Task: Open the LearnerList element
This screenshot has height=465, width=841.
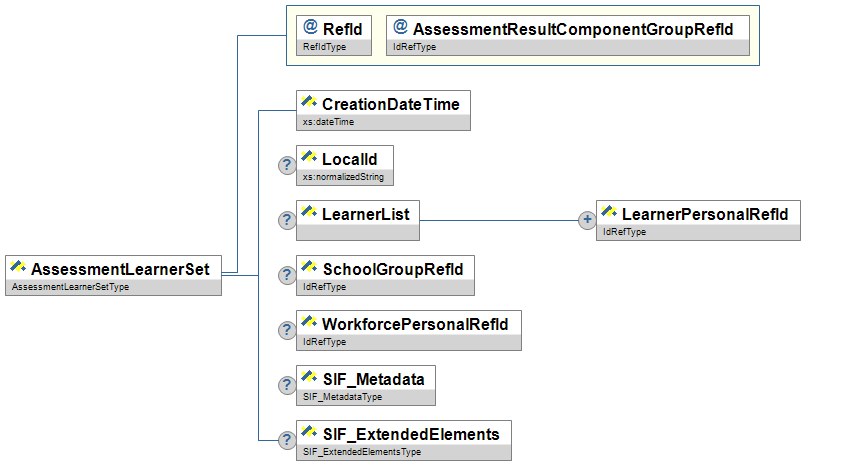Action: 365,213
